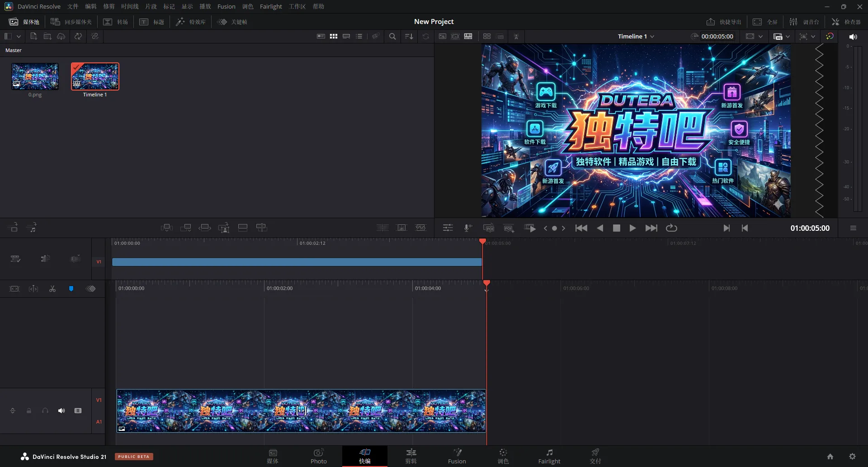Image resolution: width=868 pixels, height=467 pixels.
Task: Click the 快捷导出 quick export button
Action: pos(724,22)
